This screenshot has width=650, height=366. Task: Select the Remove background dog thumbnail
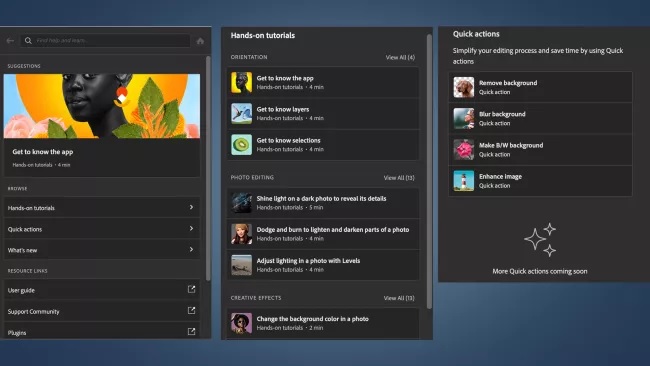463,87
